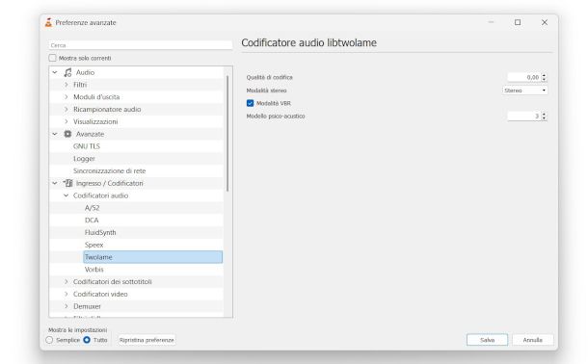
Task: Select Twolame audio encoder
Action: 152,257
